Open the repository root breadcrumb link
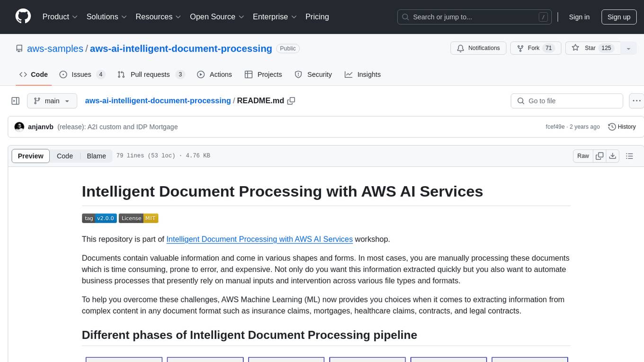 [x=158, y=100]
